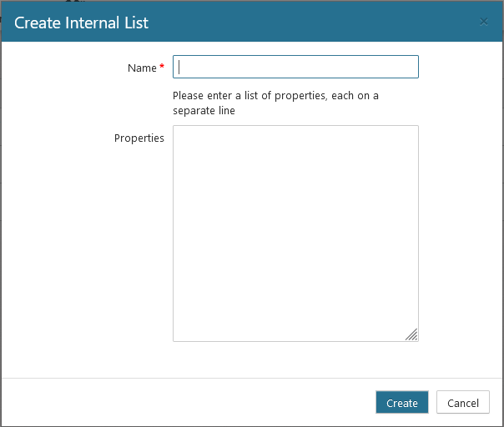Select the Name field label
The image size is (504, 427).
(x=142, y=68)
